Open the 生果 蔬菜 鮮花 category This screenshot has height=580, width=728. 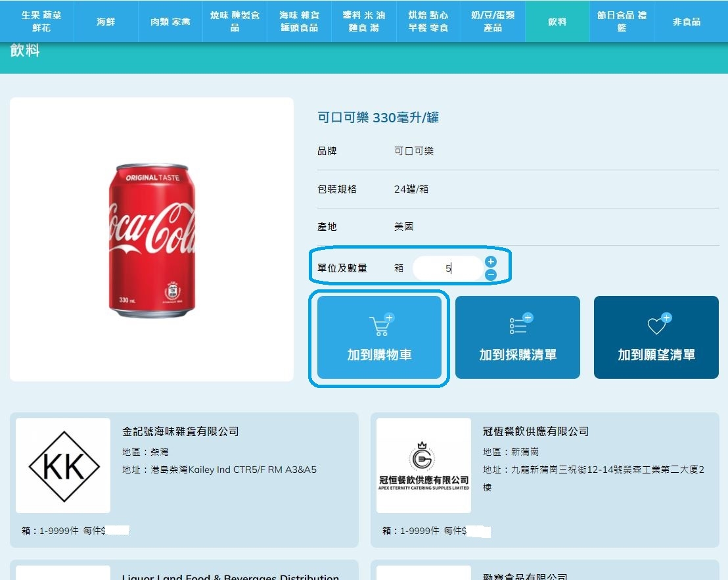click(41, 22)
